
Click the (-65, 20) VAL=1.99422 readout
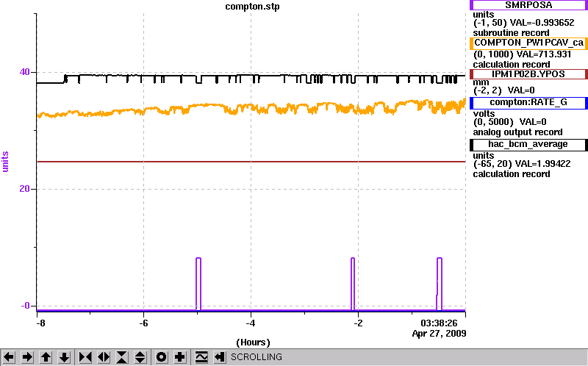pyautogui.click(x=522, y=164)
